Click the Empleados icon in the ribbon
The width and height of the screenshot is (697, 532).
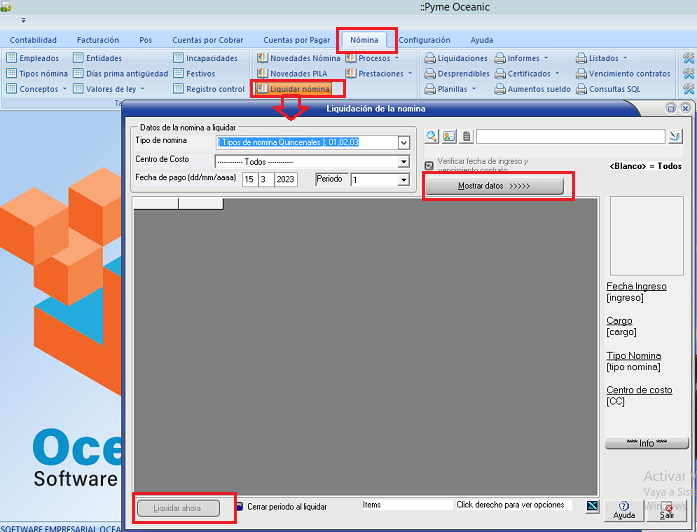(x=12, y=58)
